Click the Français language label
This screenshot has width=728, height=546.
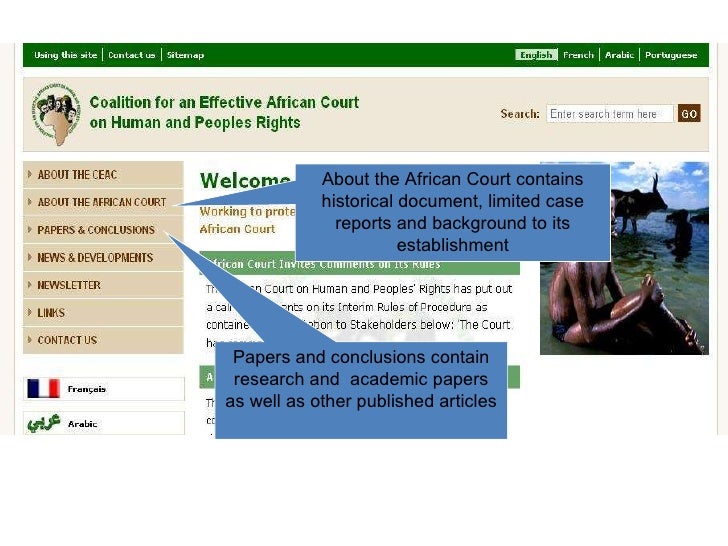coord(87,389)
